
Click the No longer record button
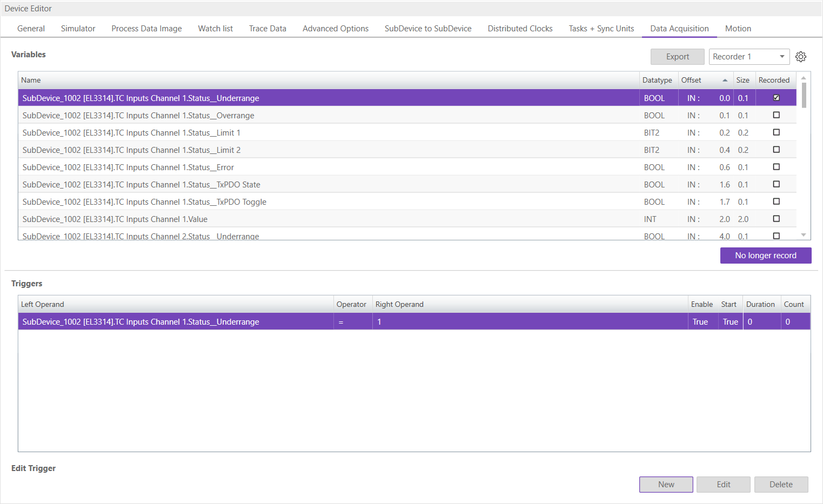(765, 256)
